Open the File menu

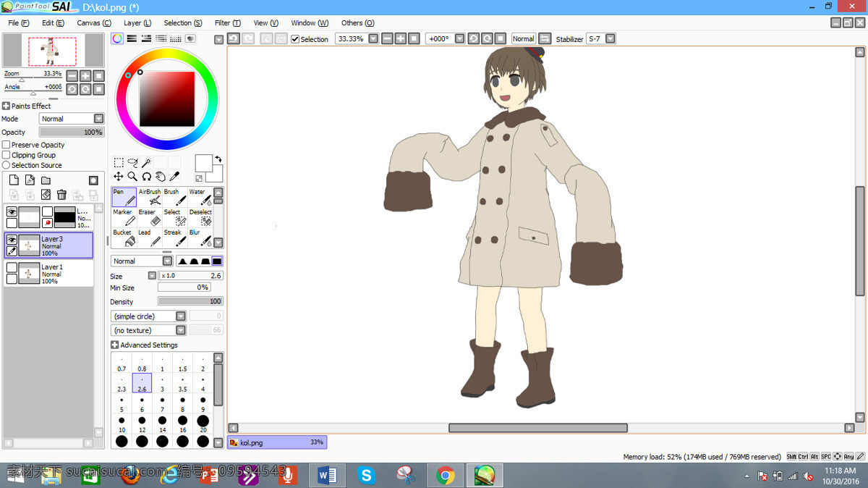tap(18, 22)
